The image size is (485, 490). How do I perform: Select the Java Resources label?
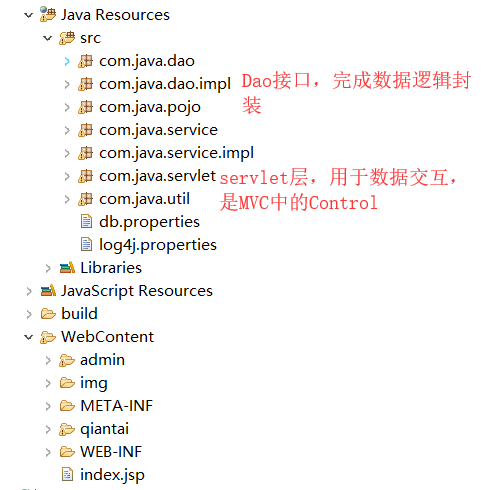pyautogui.click(x=115, y=15)
